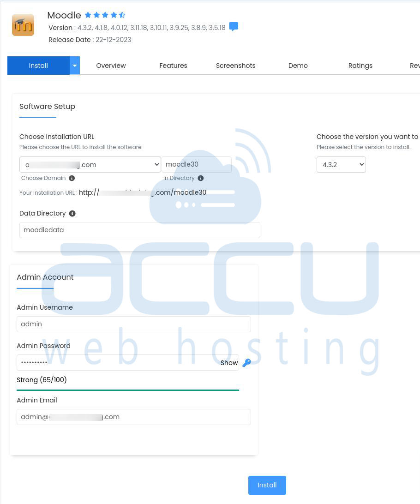Switch to the Overview tab
The image size is (420, 504).
point(111,66)
